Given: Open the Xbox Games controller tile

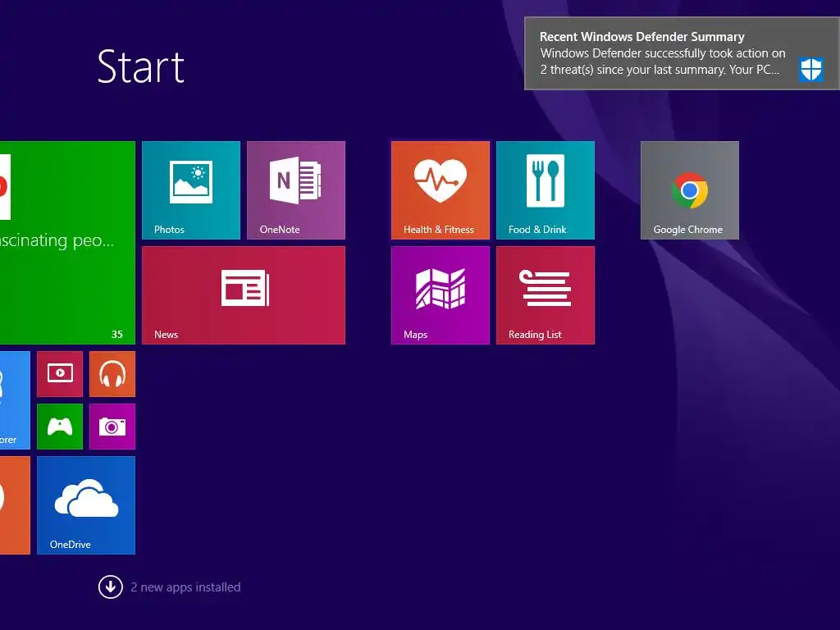Looking at the screenshot, I should [59, 427].
